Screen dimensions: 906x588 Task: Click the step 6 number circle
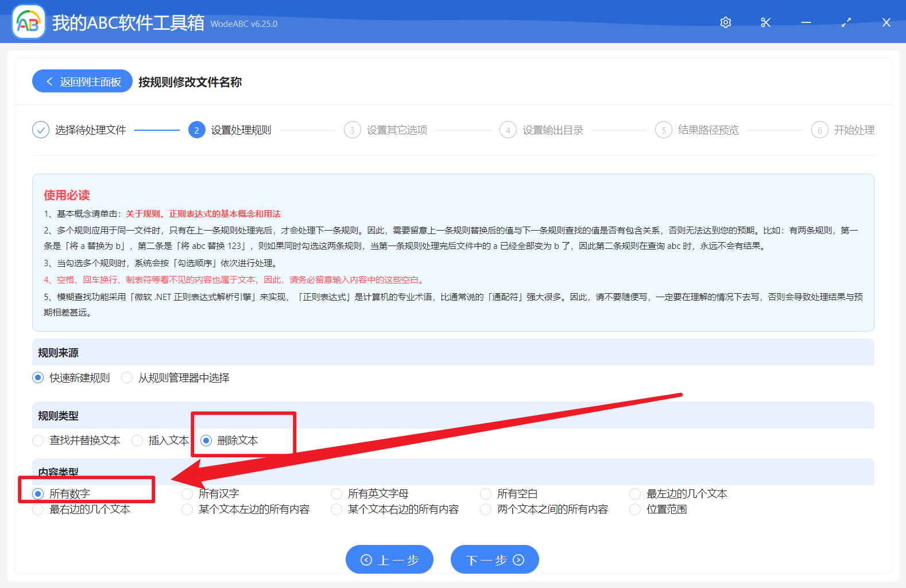[820, 130]
